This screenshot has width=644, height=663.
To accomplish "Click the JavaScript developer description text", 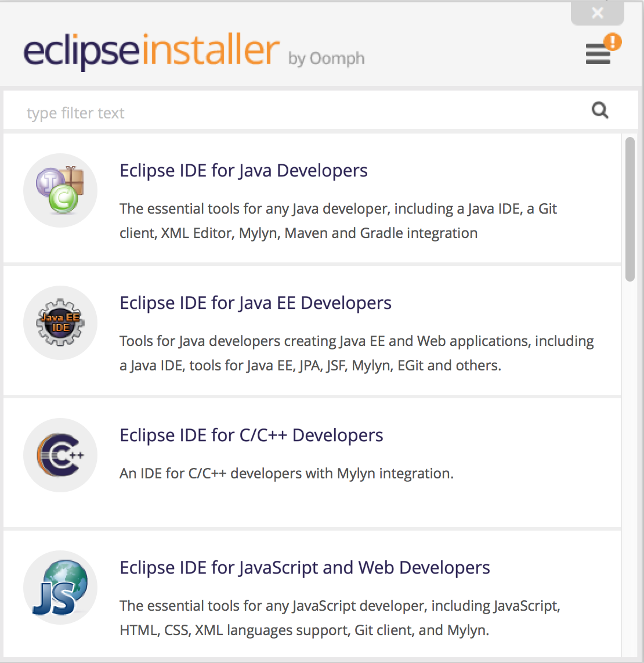I will (340, 618).
